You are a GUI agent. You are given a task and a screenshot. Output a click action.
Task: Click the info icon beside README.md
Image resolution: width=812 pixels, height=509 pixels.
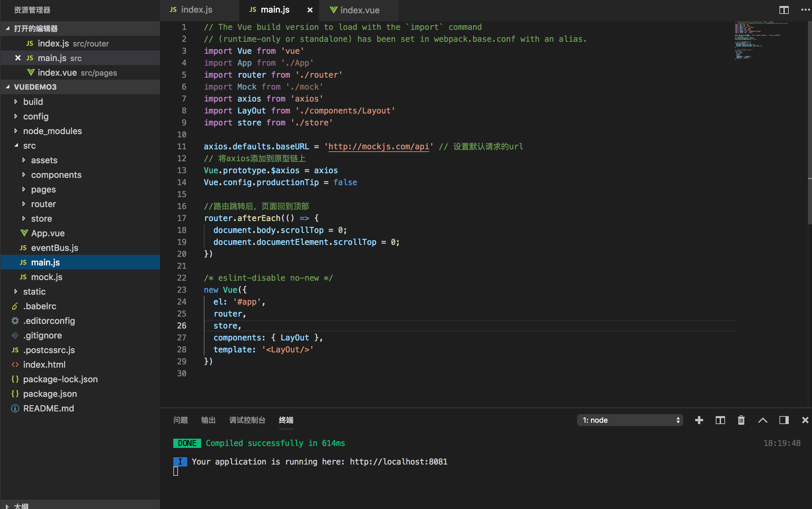coord(15,408)
